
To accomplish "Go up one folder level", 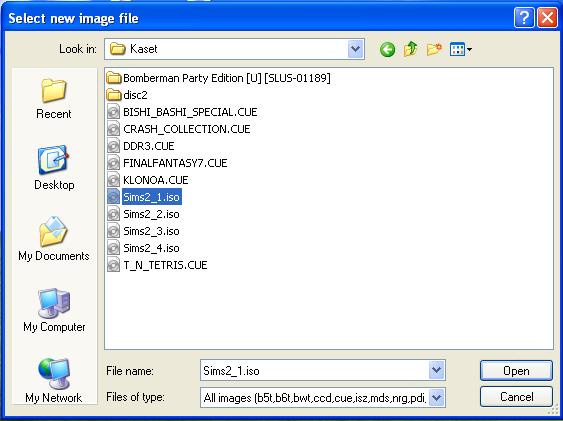I will [x=411, y=49].
